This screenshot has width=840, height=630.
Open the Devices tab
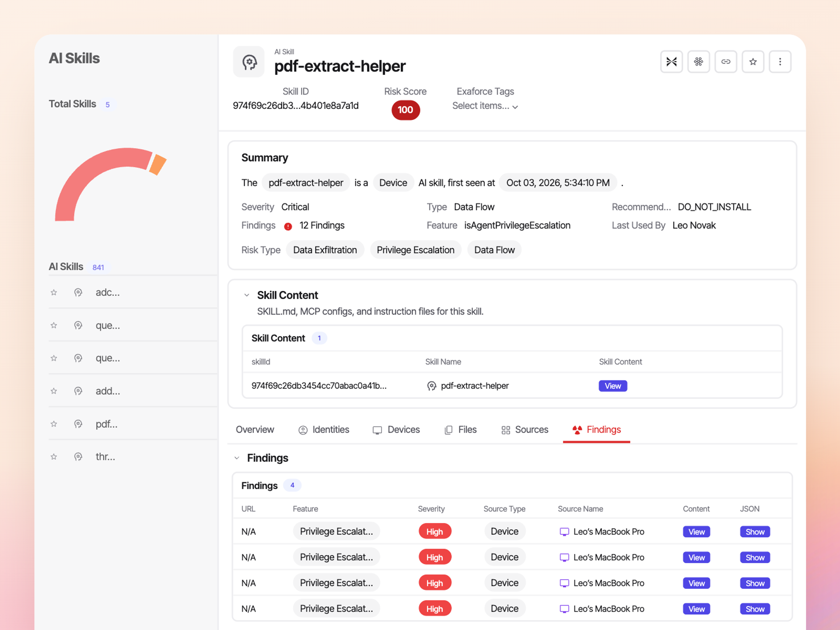pyautogui.click(x=396, y=430)
